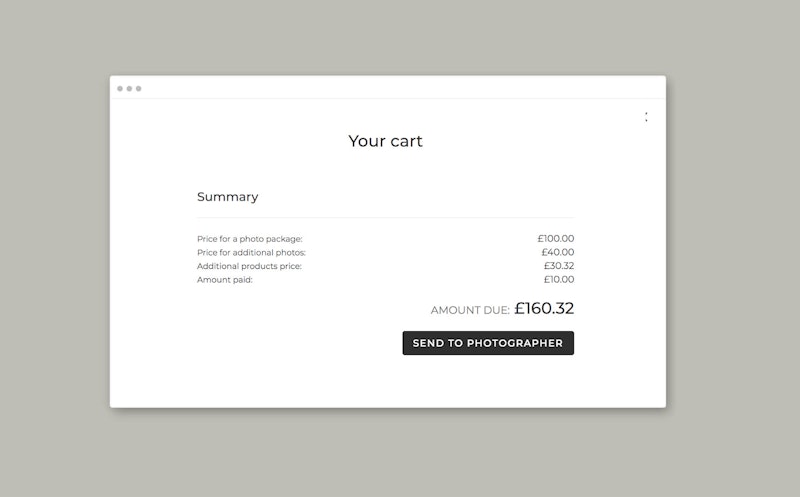Click 'Additional products price' label
The image size is (800, 497).
tap(249, 266)
